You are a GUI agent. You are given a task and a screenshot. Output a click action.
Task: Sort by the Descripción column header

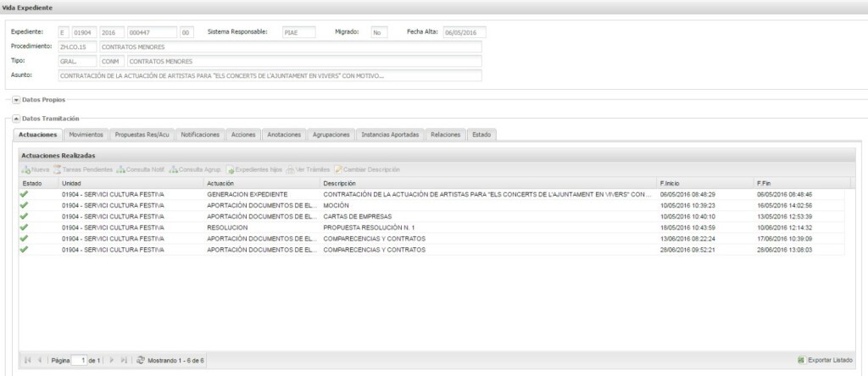coord(487,183)
